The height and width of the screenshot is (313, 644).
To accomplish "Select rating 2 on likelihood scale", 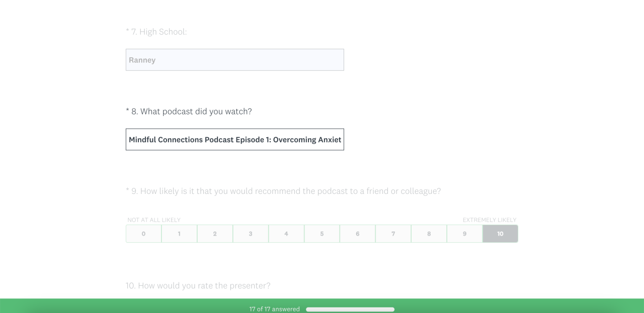I will pos(215,234).
